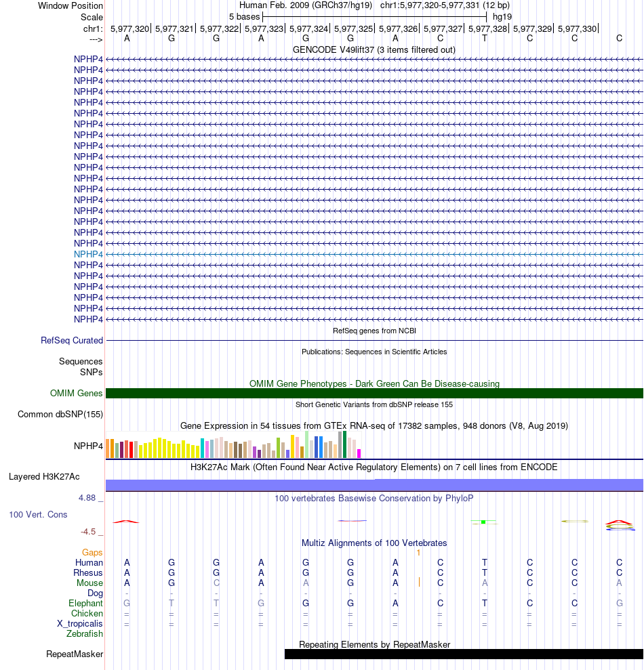Open Multiz Alignments of 100 Vertebrates title
The height and width of the screenshot is (670, 644).
[374, 543]
